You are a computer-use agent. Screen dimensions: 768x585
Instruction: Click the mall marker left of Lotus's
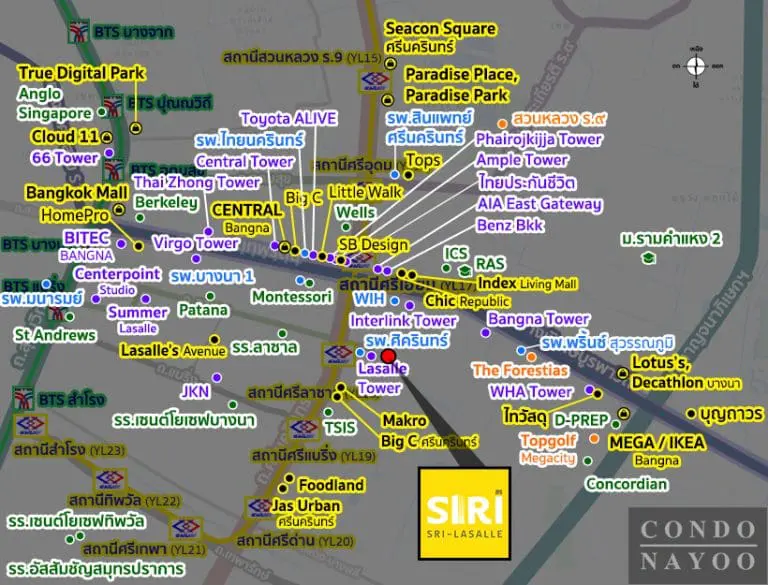pos(623,373)
